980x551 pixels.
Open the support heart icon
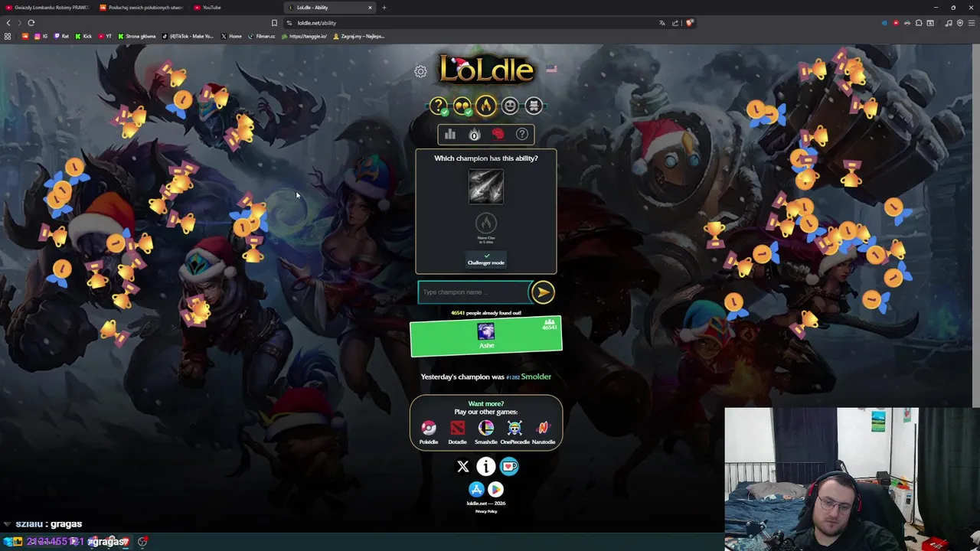click(509, 466)
